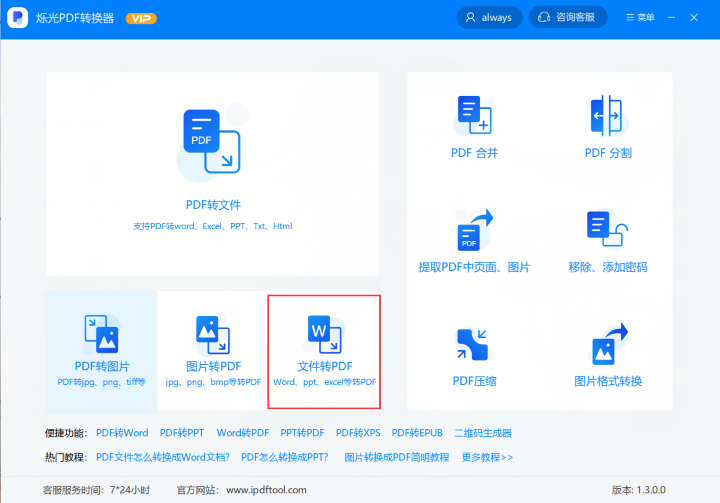Choose the 图片转PDF tile
720x503 pixels.
point(212,350)
